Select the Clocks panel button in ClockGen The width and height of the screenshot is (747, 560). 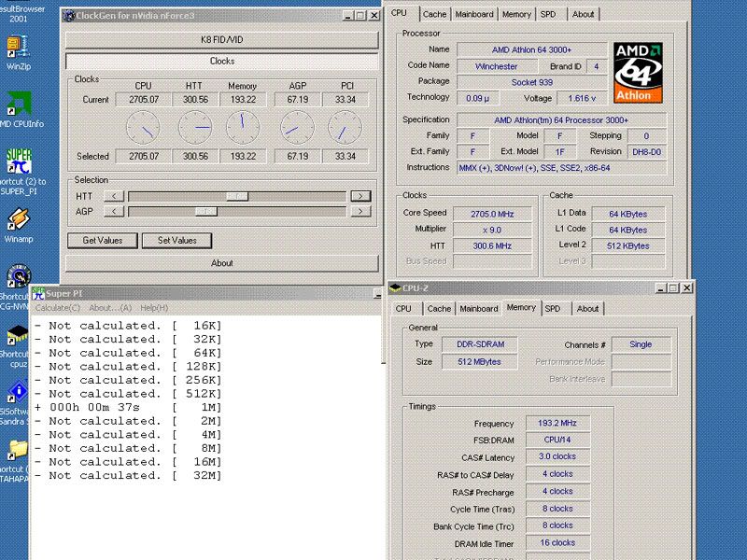click(x=222, y=61)
